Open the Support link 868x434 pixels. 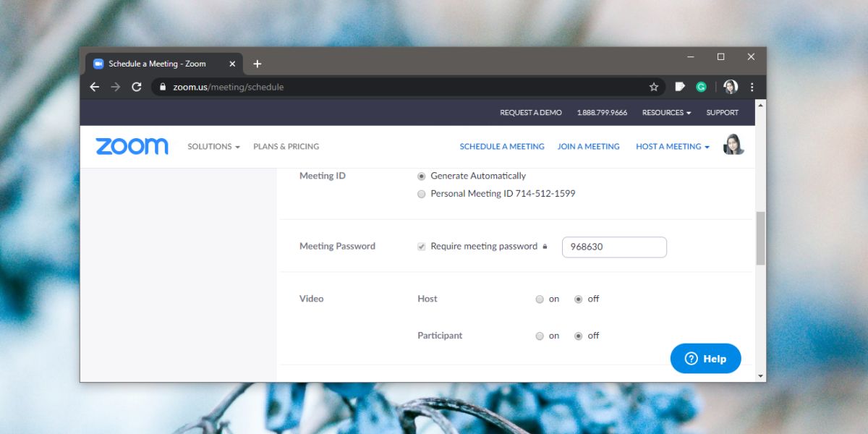(x=723, y=113)
